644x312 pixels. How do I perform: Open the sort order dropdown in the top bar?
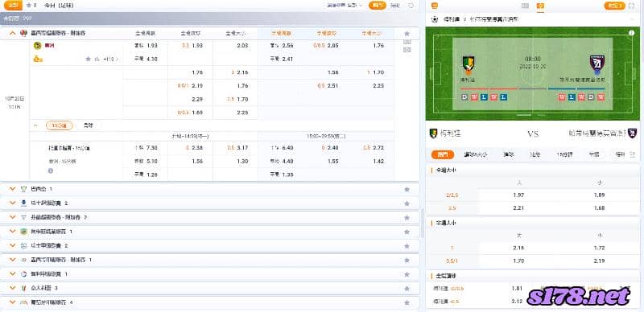345,6
